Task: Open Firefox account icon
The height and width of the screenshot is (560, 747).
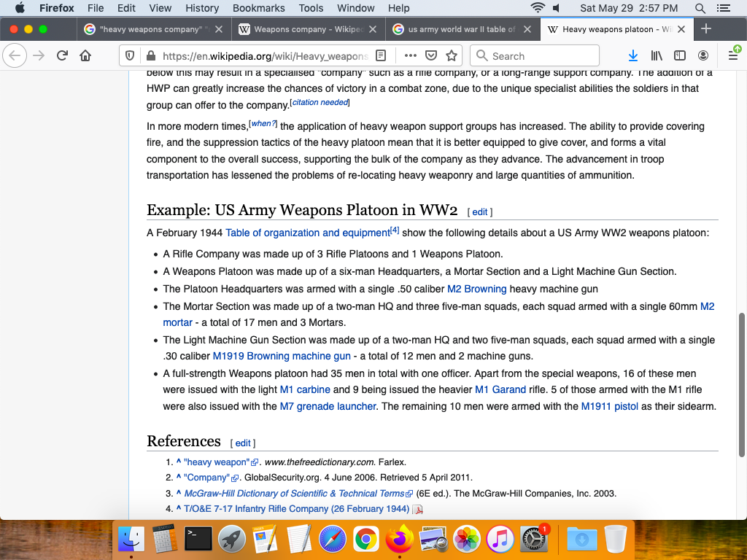Action: [x=703, y=55]
